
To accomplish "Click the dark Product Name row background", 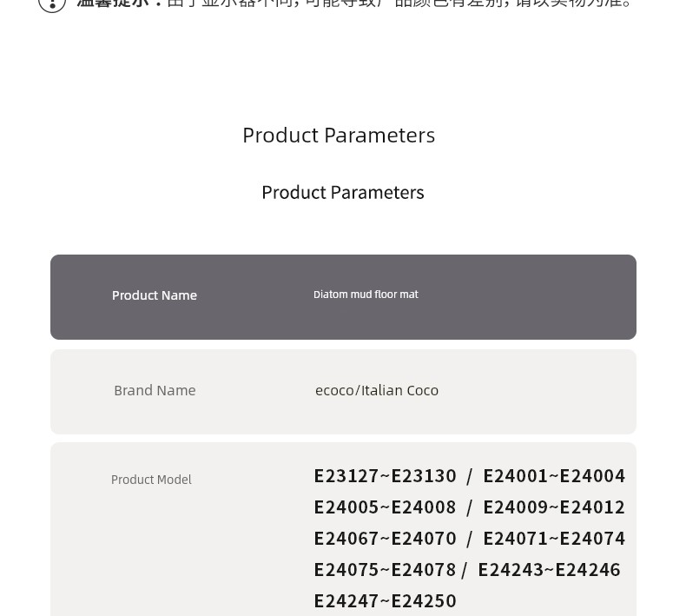I will (x=344, y=297).
